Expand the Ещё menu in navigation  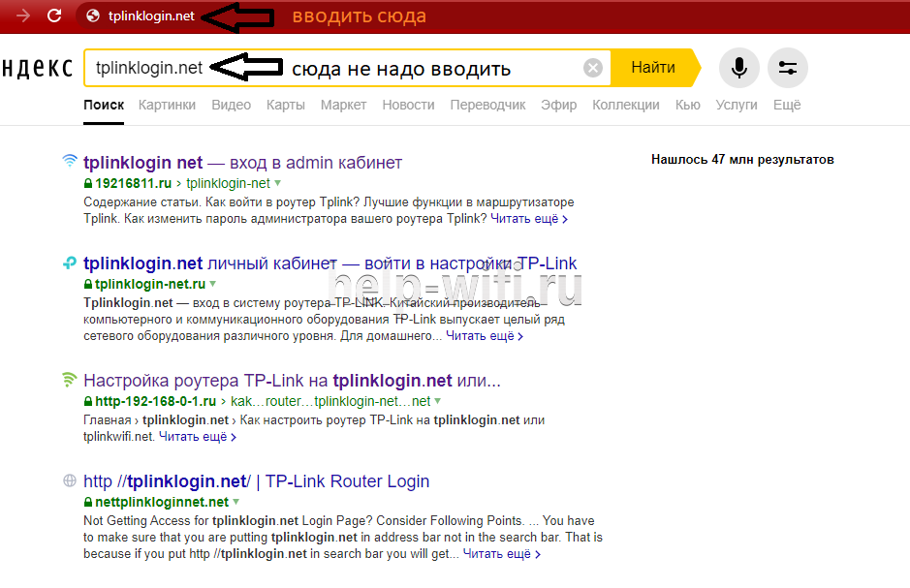[x=787, y=105]
